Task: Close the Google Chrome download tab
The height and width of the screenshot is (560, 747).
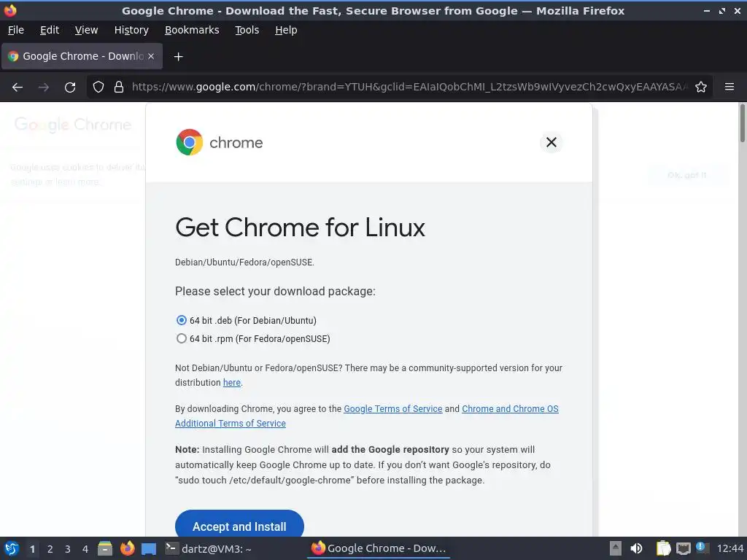Action: pyautogui.click(x=151, y=56)
